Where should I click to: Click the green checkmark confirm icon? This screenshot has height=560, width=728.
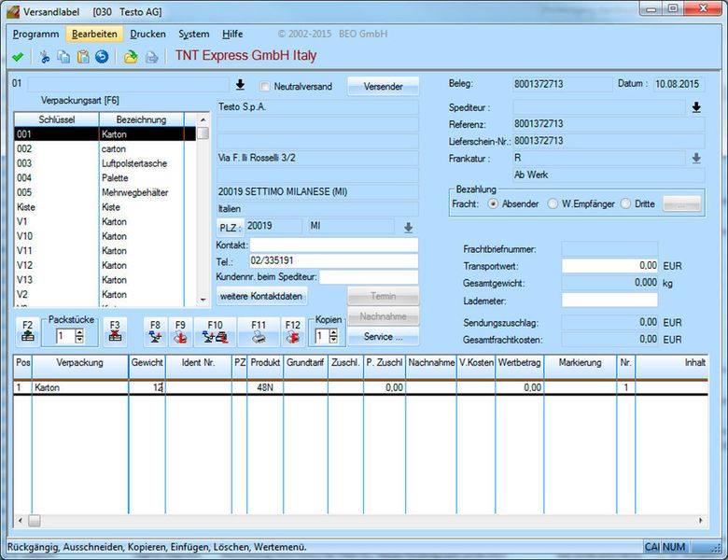18,57
